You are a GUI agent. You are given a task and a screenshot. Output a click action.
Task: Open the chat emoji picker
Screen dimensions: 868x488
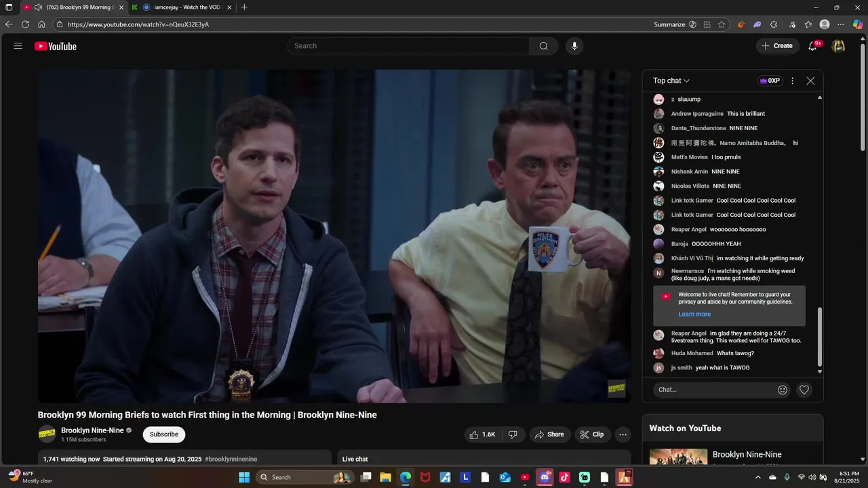(783, 390)
